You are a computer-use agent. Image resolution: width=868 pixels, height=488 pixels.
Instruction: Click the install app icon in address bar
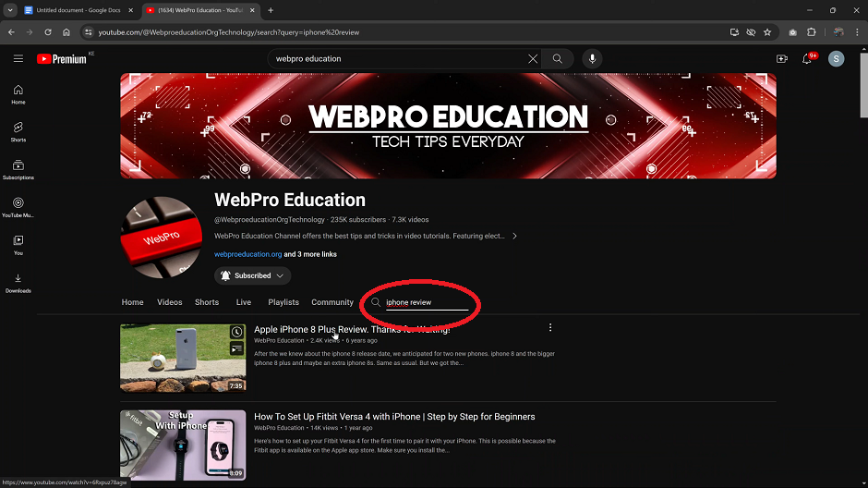tap(734, 32)
